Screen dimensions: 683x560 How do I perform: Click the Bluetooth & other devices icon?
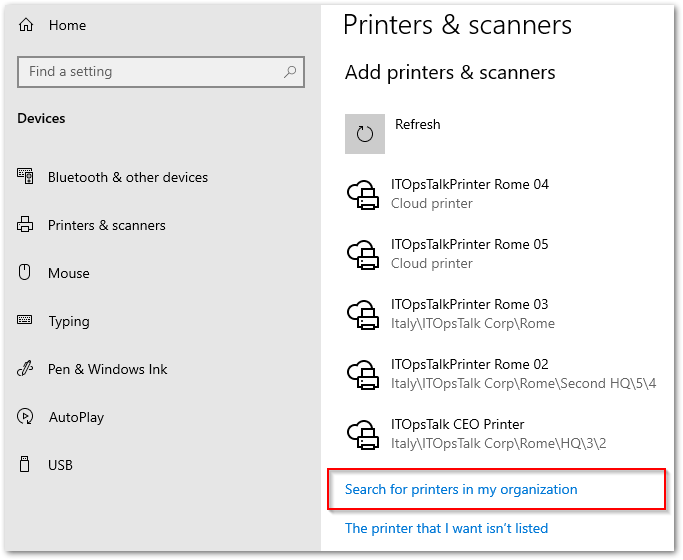pyautogui.click(x=25, y=176)
